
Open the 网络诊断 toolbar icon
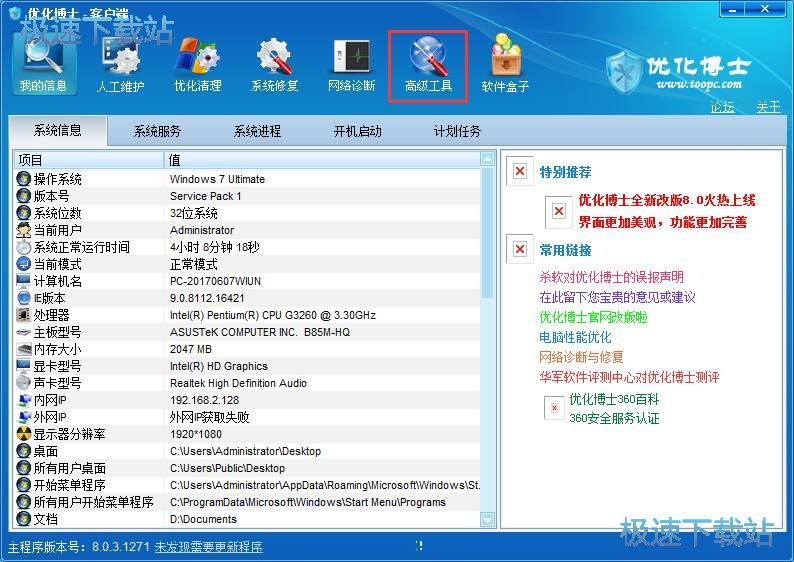351,64
